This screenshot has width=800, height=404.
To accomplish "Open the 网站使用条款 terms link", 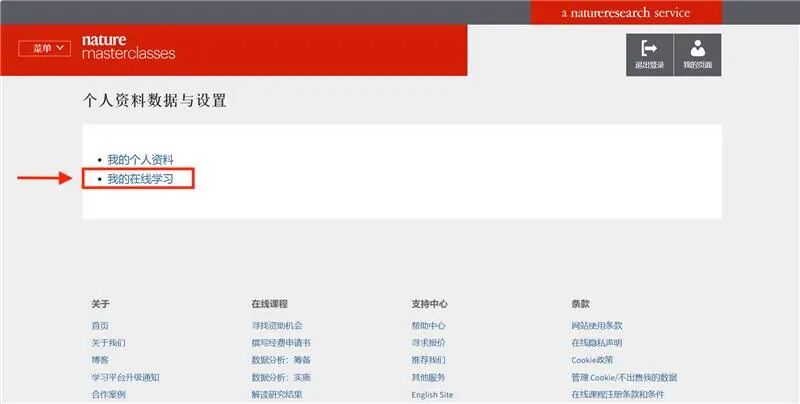I will (x=597, y=325).
